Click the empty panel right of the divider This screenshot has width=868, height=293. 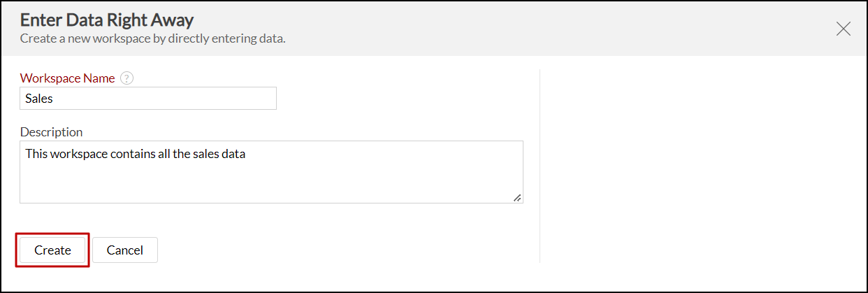tap(699, 168)
